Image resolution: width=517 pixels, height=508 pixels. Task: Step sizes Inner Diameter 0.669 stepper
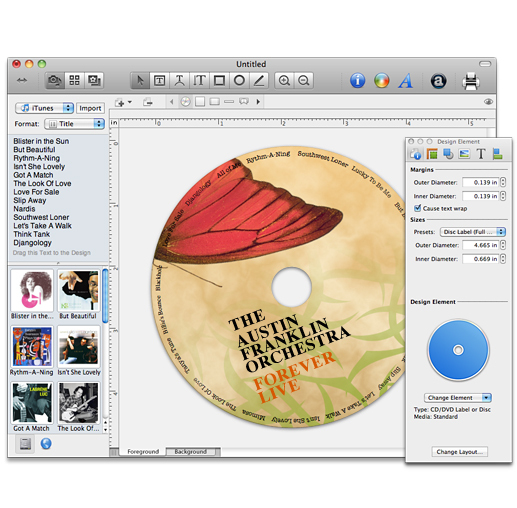coord(503,259)
